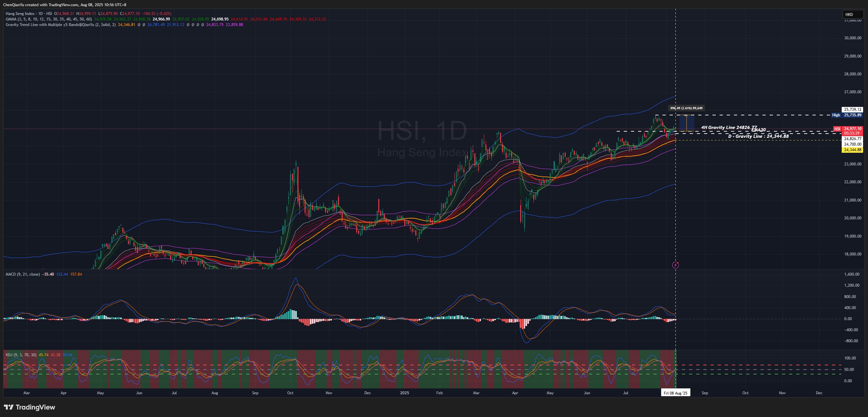Image resolution: width=868 pixels, height=417 pixels.
Task: Click the open value O24,968.31 in legend
Action: [64, 14]
